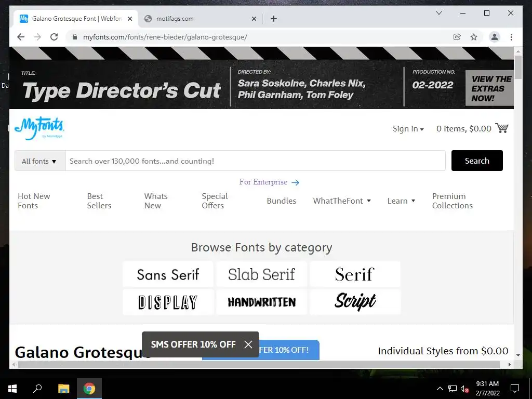532x399 pixels.
Task: Open Premium Collections menu item
Action: 453,201
